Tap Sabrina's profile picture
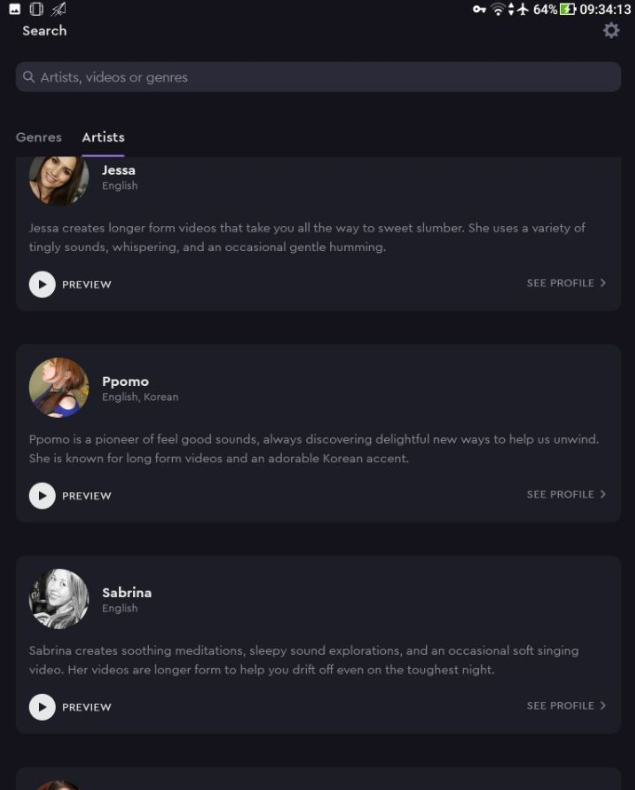The height and width of the screenshot is (790, 635). click(58, 599)
